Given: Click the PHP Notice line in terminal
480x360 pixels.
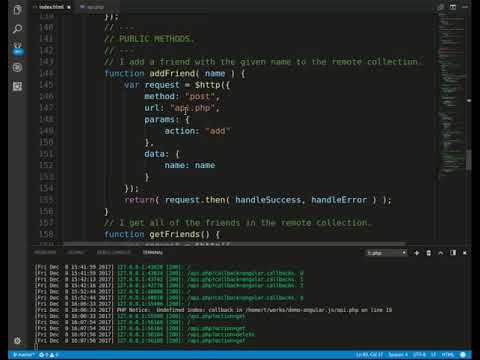Looking at the screenshot, I should (x=213, y=310).
